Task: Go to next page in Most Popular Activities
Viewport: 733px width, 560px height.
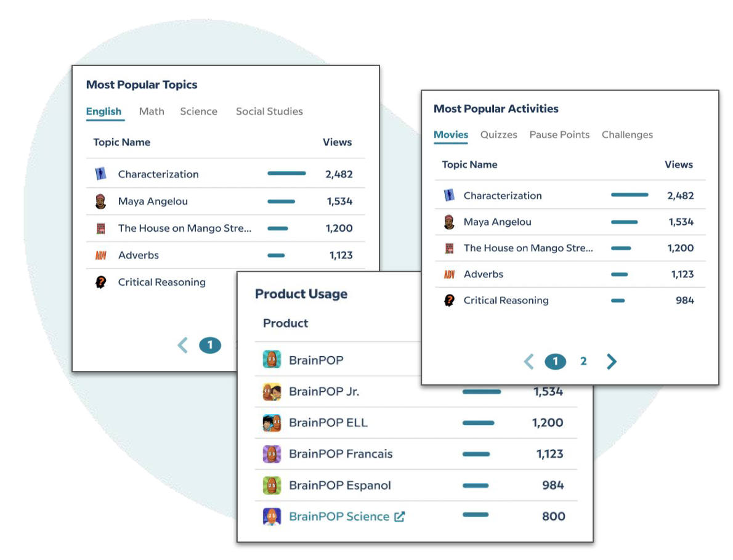Action: [x=612, y=362]
